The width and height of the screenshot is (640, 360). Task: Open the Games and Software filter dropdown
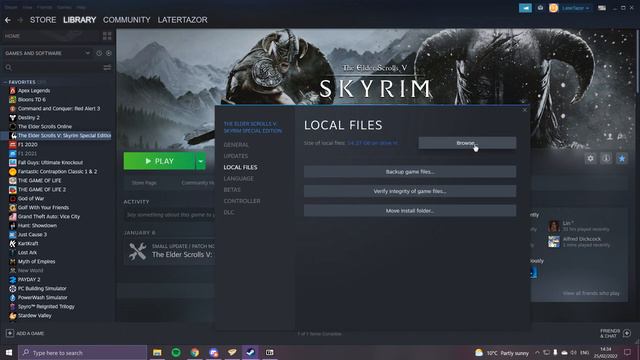[x=47, y=53]
